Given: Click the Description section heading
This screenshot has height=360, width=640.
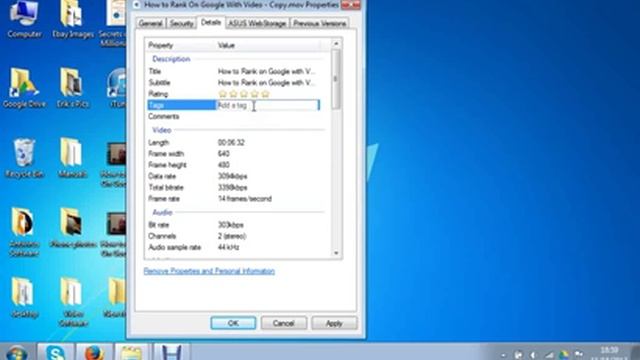Looking at the screenshot, I should pos(171,59).
